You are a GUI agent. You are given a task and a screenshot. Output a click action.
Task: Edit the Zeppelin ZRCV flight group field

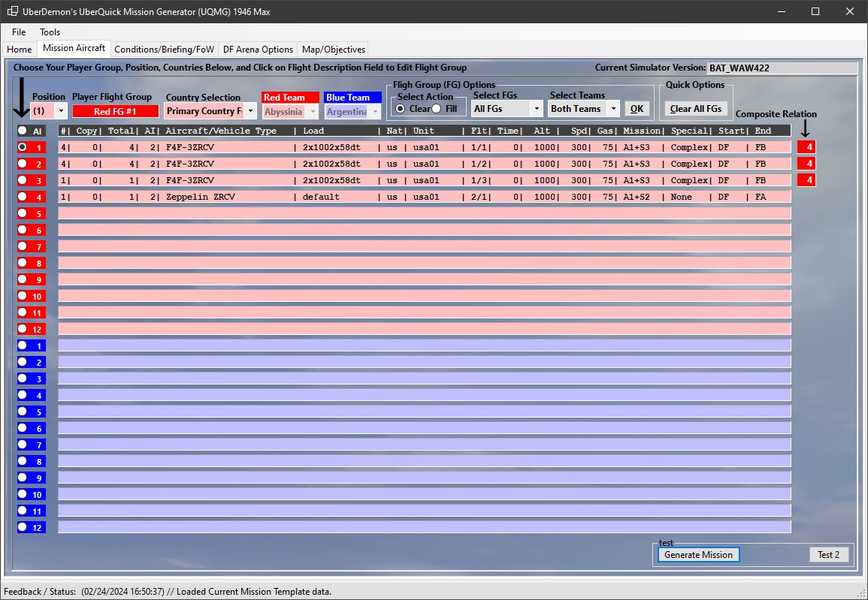[x=425, y=197]
